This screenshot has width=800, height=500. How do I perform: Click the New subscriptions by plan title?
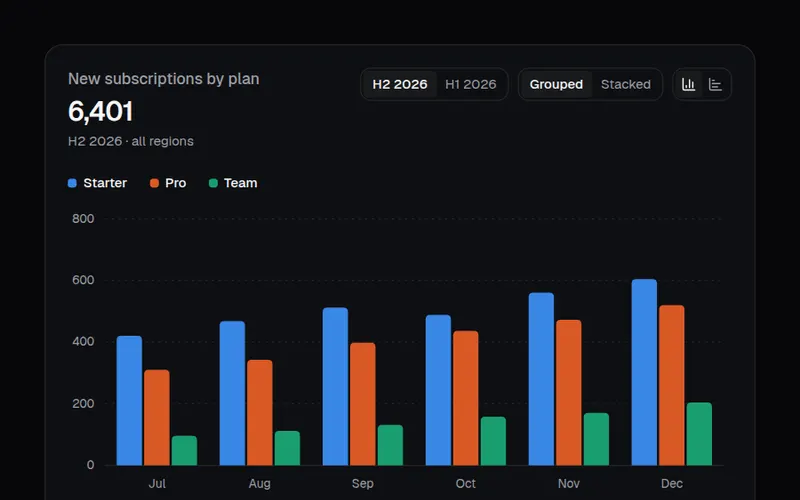click(x=164, y=79)
